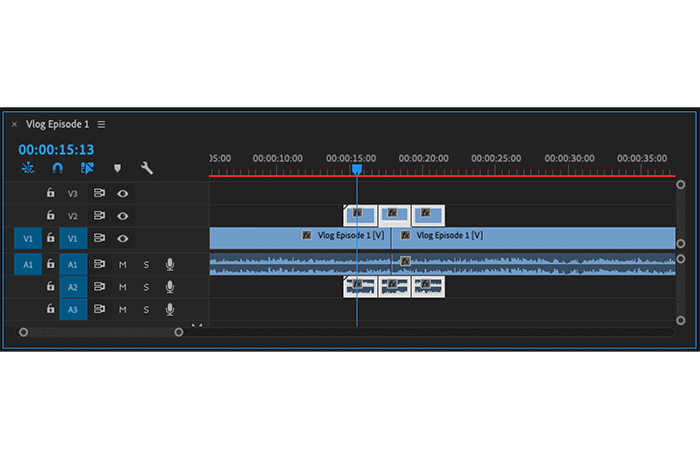Click the Add Marker icon
This screenshot has width=700, height=450.
tap(117, 168)
